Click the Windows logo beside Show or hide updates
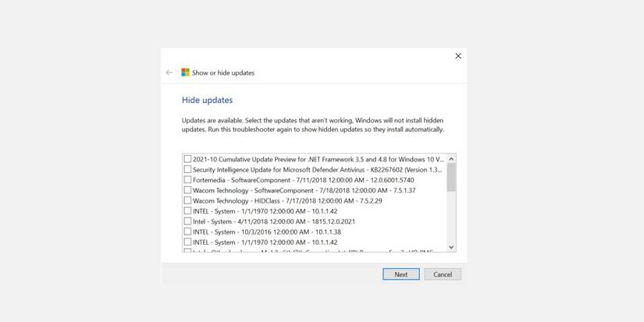Screen dimensions: 644x322 point(186,73)
